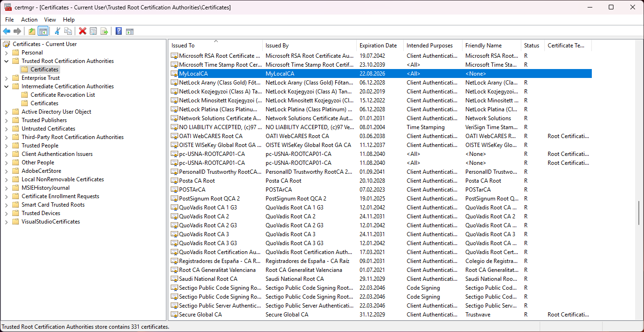Screen dimensions: 644x332
Task: Click the Time Stamping purpose cell
Action: point(425,127)
